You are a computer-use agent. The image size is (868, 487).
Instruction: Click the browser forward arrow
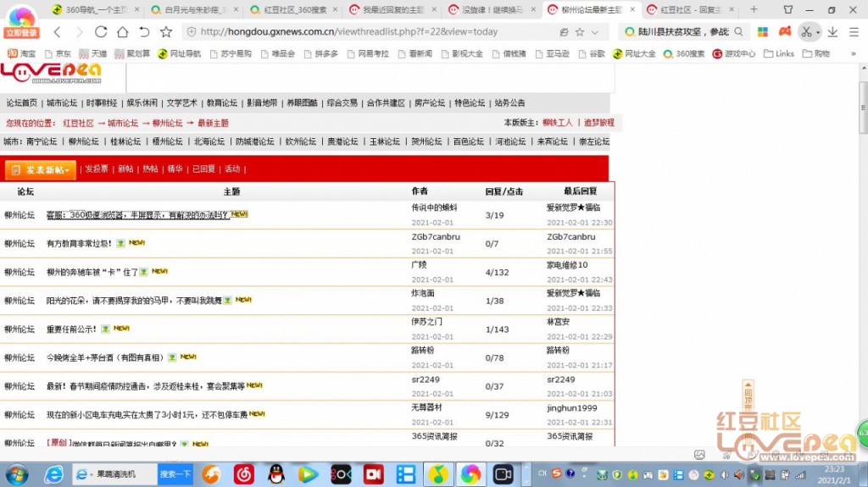click(x=79, y=32)
